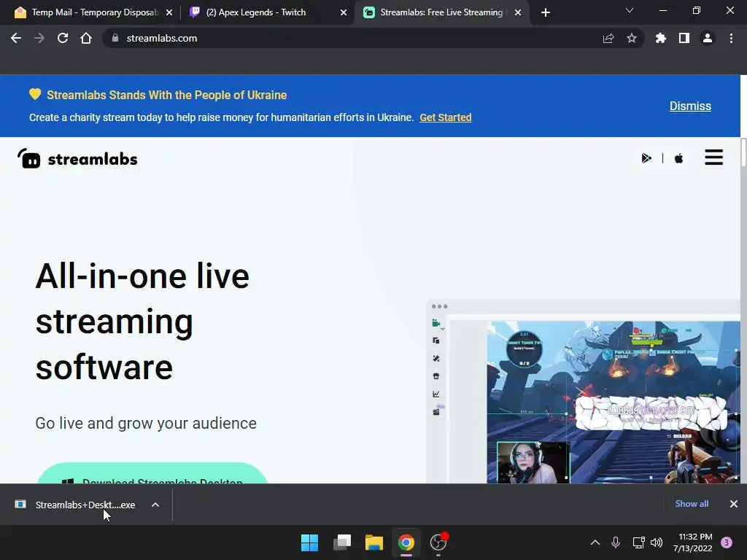Screen dimensions: 747x560
Task: Toggle the browser side panel
Action: [x=684, y=38]
